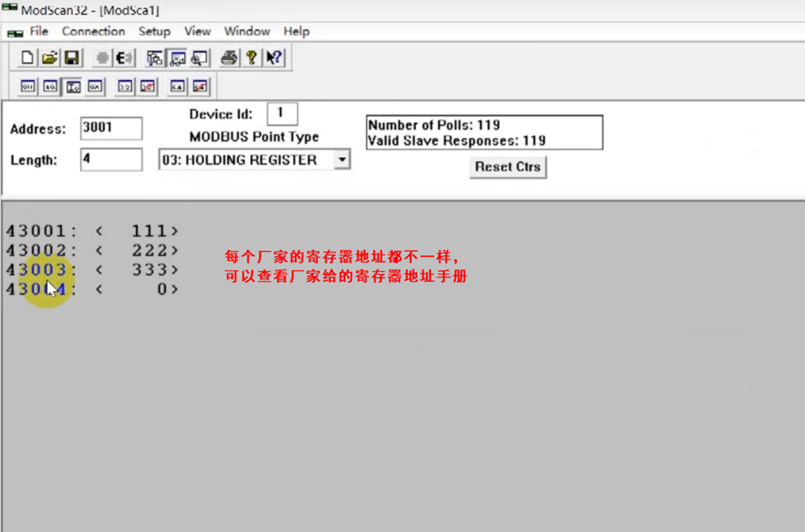Select the 32-bit display format icon
The width and height of the screenshot is (805, 532).
click(x=125, y=86)
